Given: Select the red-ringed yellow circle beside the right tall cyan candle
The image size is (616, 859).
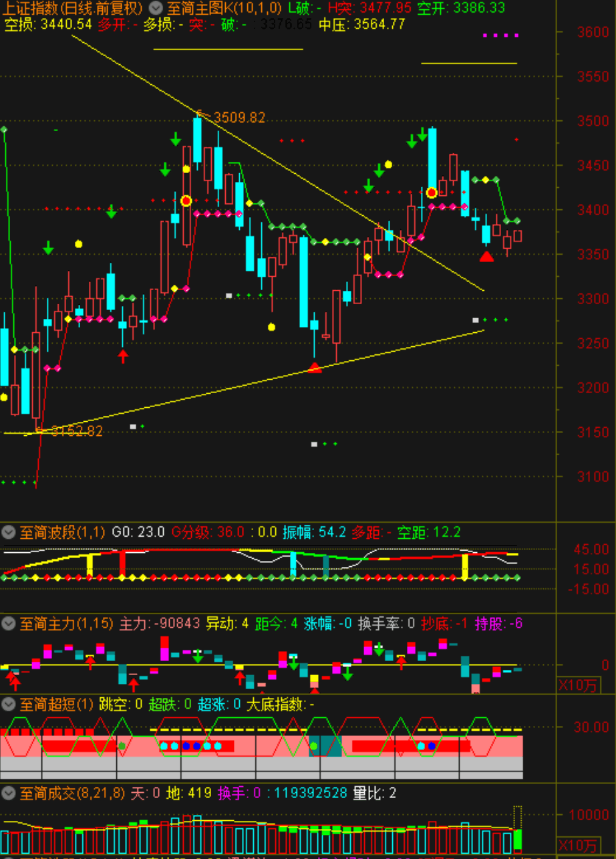Looking at the screenshot, I should (x=432, y=193).
